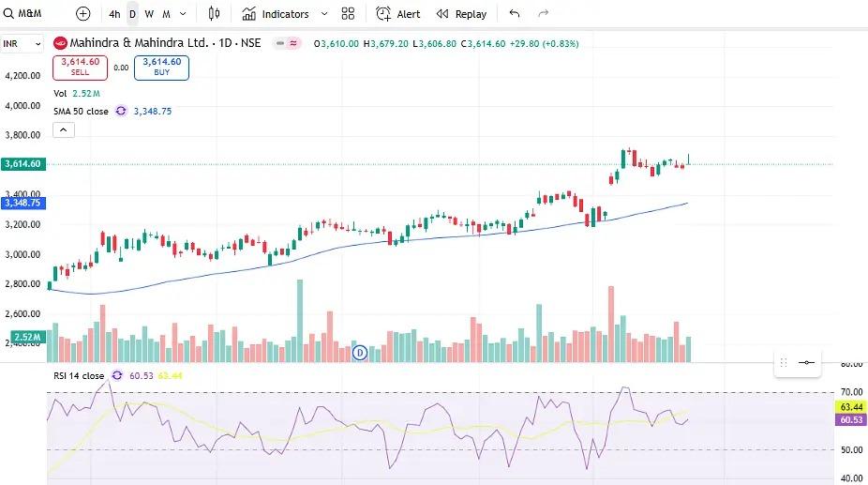Switch to the 4h timeframe

coord(114,14)
